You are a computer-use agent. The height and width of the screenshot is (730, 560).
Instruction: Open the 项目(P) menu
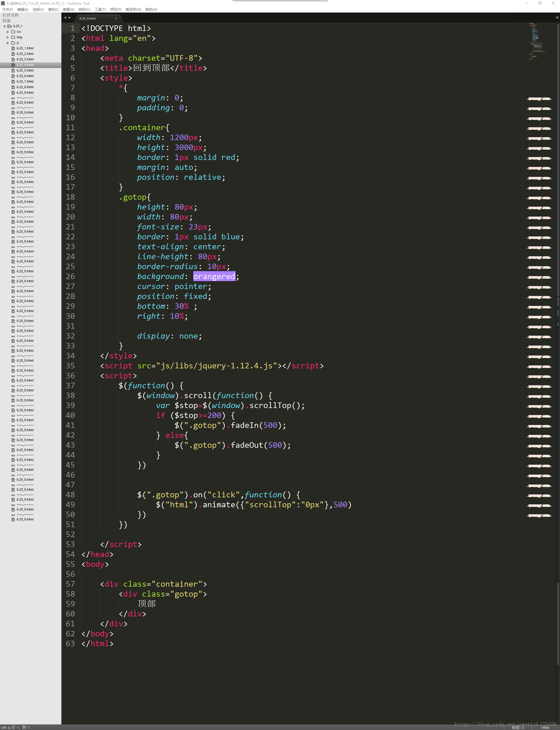coord(116,9)
